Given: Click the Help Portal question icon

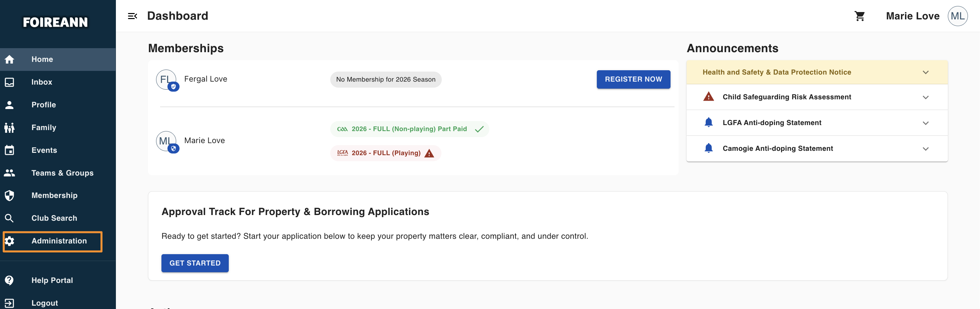Looking at the screenshot, I should pyautogui.click(x=9, y=281).
